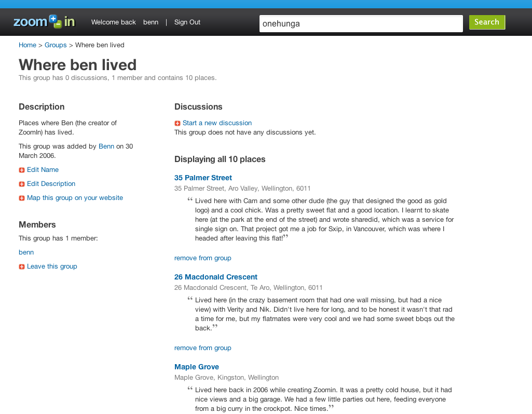Open the 35 Palmer Street place
The width and height of the screenshot is (532, 414).
pos(203,178)
